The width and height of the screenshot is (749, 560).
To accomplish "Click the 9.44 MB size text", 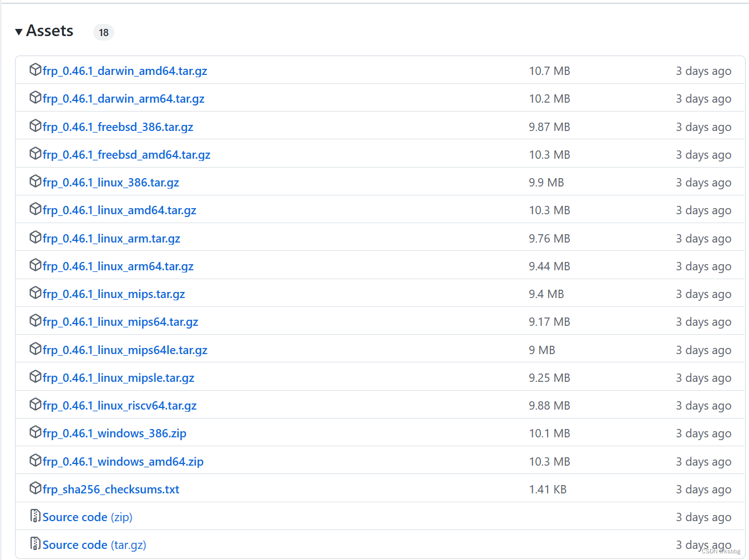I will coord(549,266).
